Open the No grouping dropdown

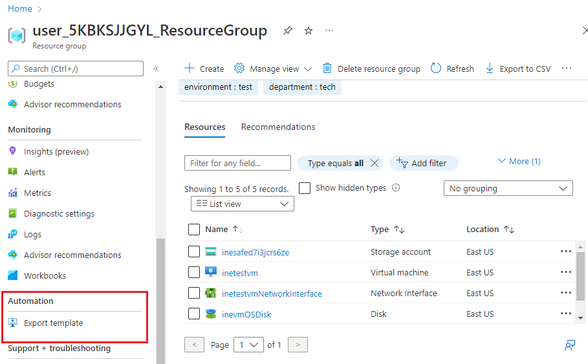pos(508,188)
